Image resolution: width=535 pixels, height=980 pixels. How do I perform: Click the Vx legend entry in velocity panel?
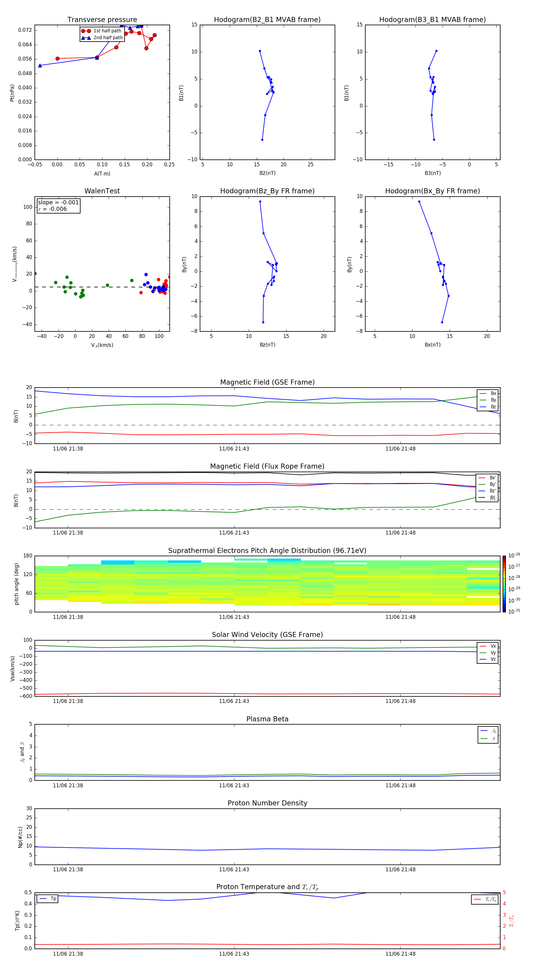(x=488, y=646)
